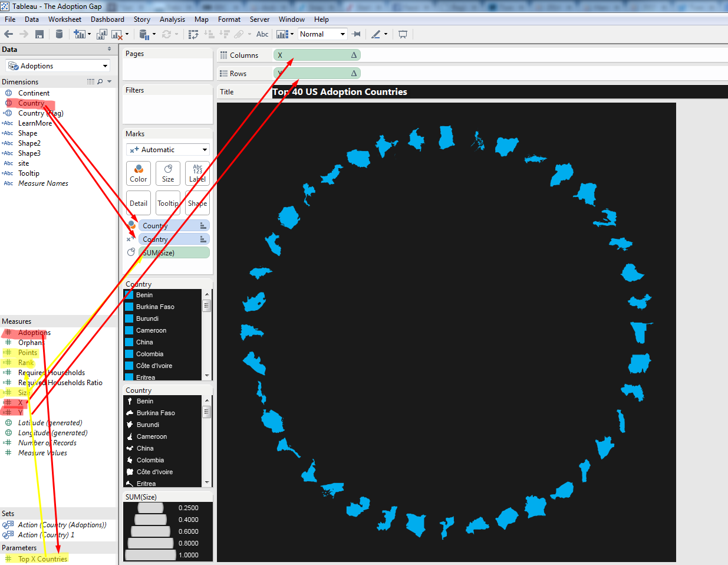Select the Top X Countries parameter

[42, 559]
